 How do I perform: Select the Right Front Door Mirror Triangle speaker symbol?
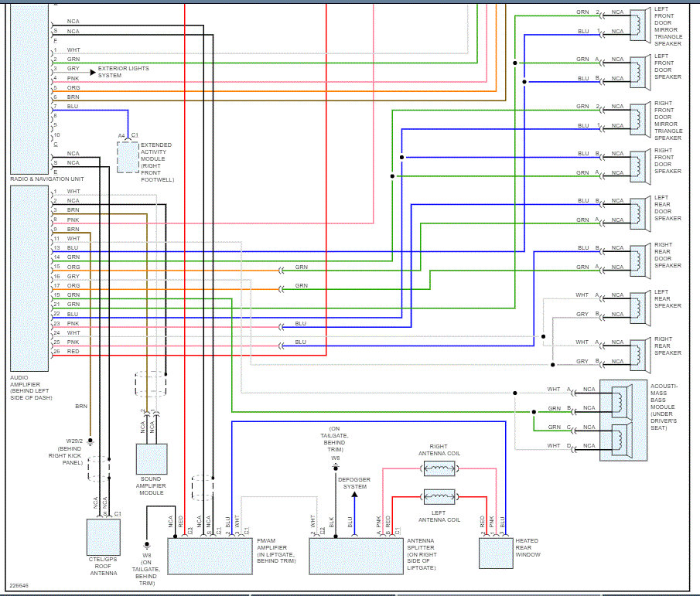coord(640,120)
